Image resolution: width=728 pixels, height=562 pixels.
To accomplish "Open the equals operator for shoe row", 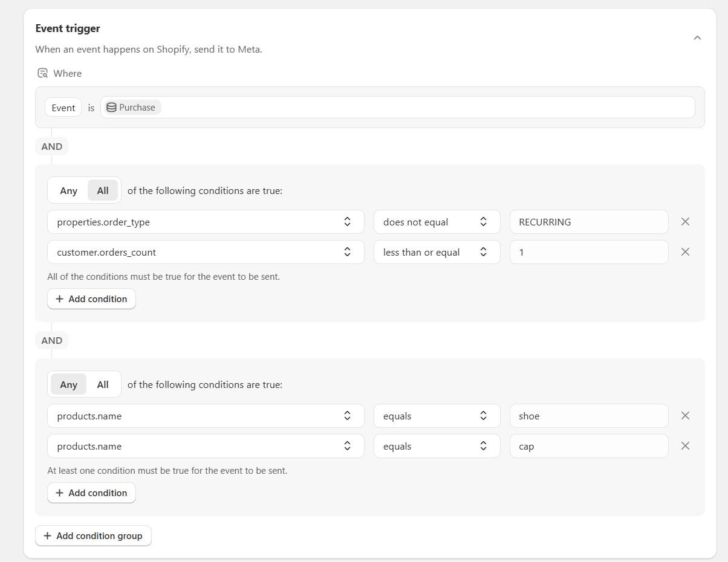I will coord(437,416).
